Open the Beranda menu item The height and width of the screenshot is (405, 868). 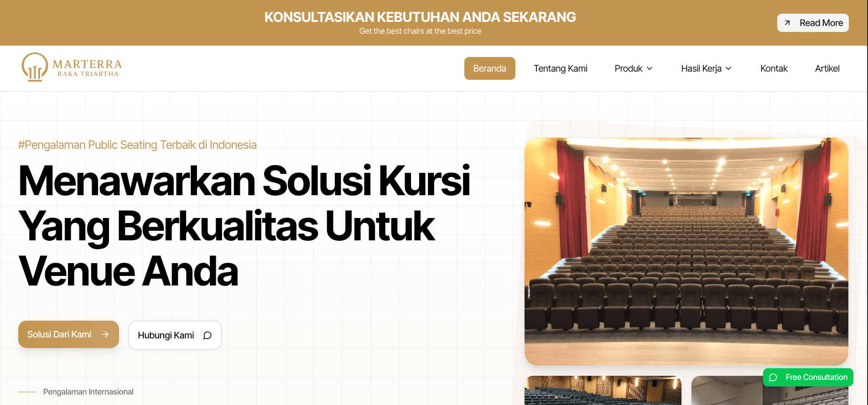490,68
